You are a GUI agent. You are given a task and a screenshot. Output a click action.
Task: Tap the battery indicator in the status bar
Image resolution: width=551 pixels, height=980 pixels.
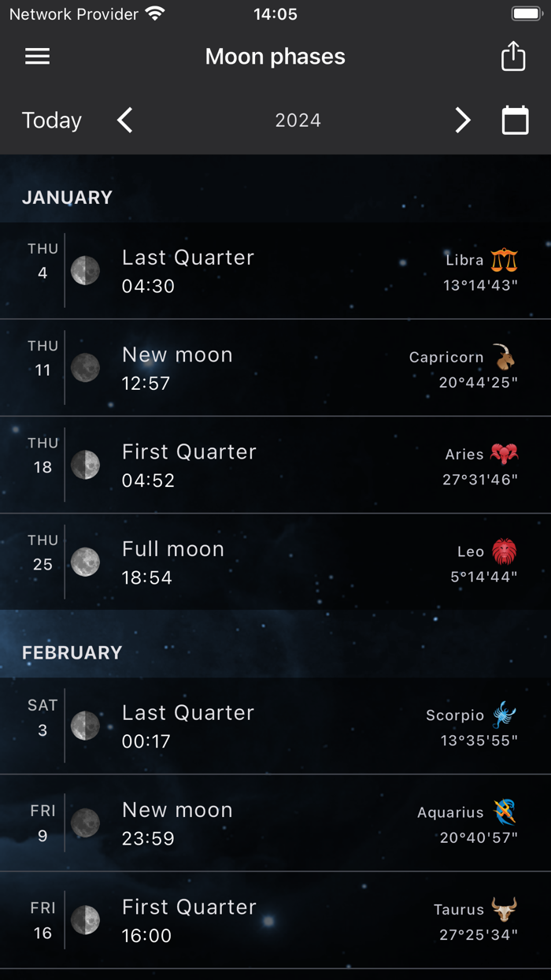tap(526, 13)
